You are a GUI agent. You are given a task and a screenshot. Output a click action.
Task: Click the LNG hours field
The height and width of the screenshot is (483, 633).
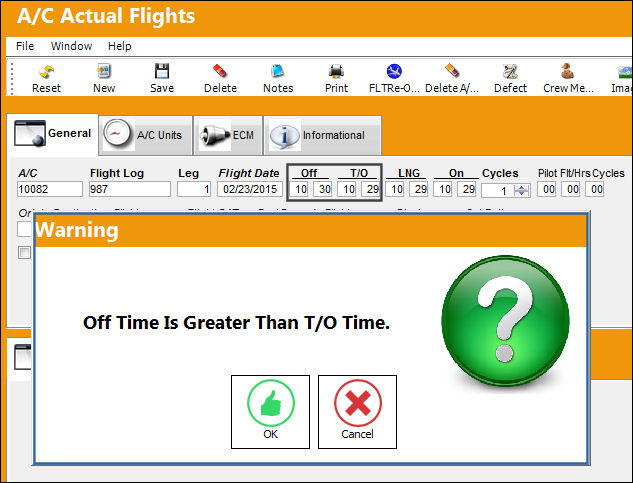tap(396, 189)
